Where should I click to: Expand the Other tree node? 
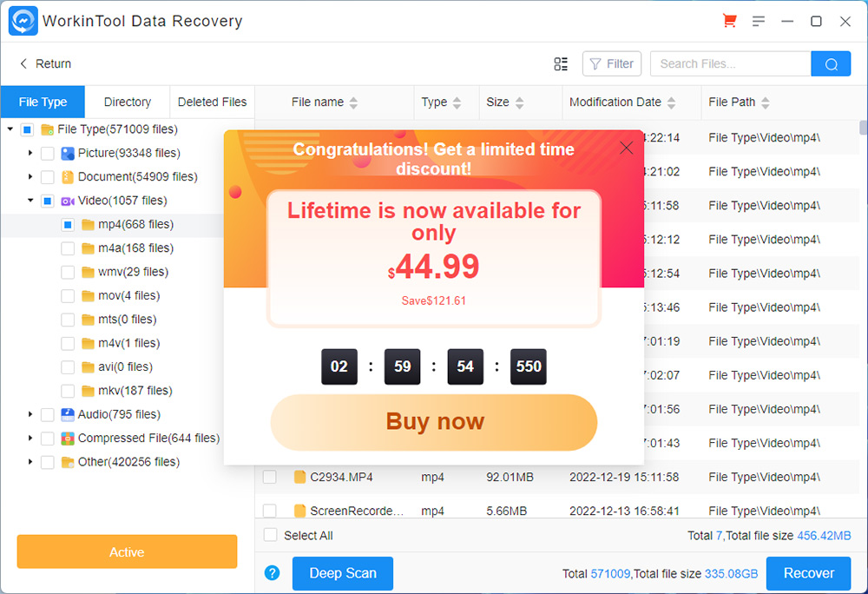point(30,462)
